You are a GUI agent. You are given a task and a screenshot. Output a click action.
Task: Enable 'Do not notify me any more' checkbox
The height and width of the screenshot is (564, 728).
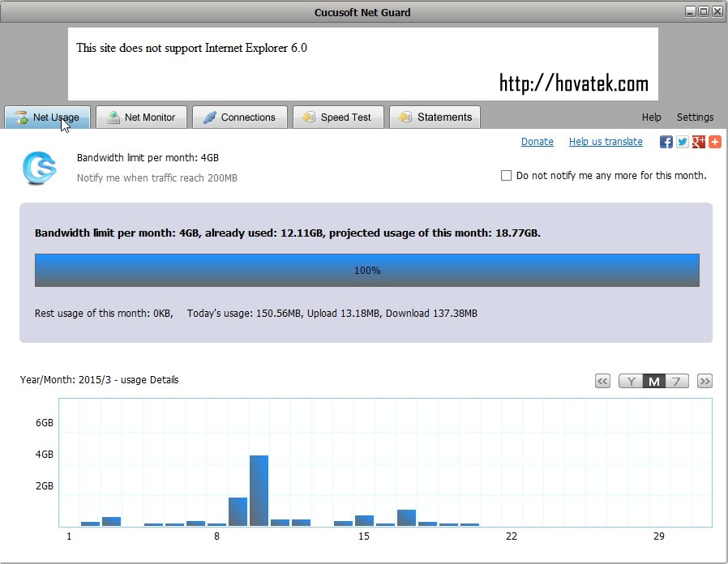pos(506,176)
